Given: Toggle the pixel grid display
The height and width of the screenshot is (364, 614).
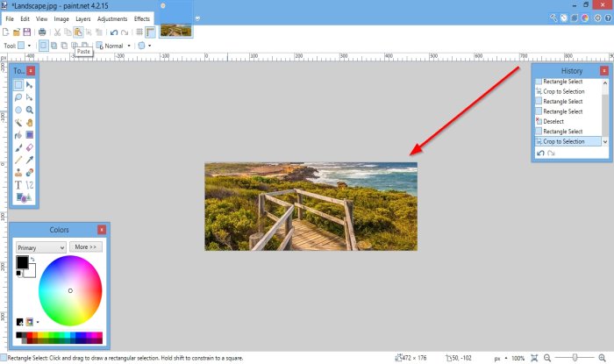Looking at the screenshot, I should pos(139,32).
